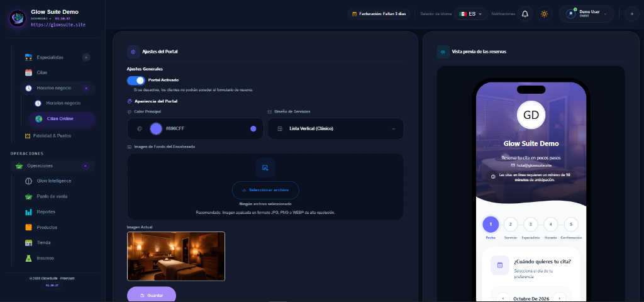Select Citas Online in the sidebar
This screenshot has width=644, height=302.
[62, 119]
